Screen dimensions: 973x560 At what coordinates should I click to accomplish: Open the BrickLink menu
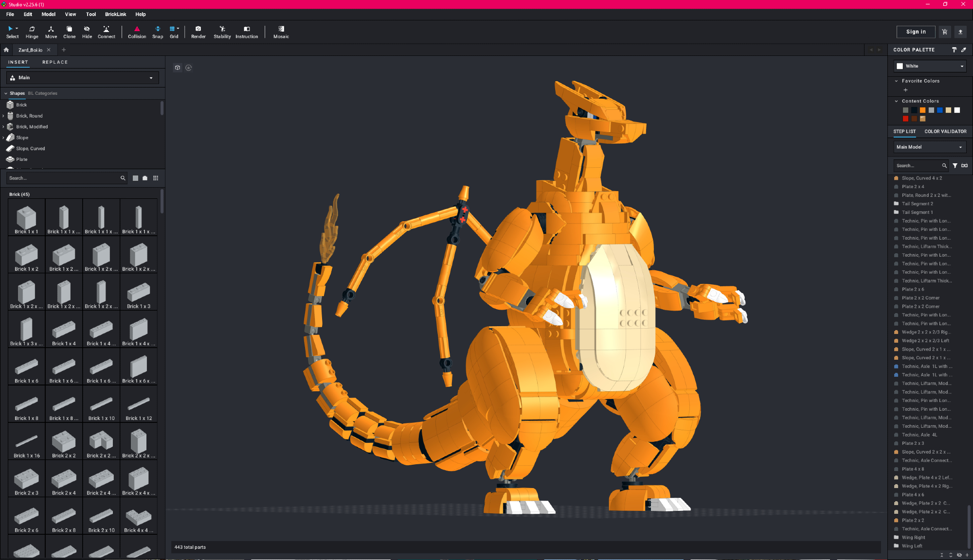(x=115, y=14)
